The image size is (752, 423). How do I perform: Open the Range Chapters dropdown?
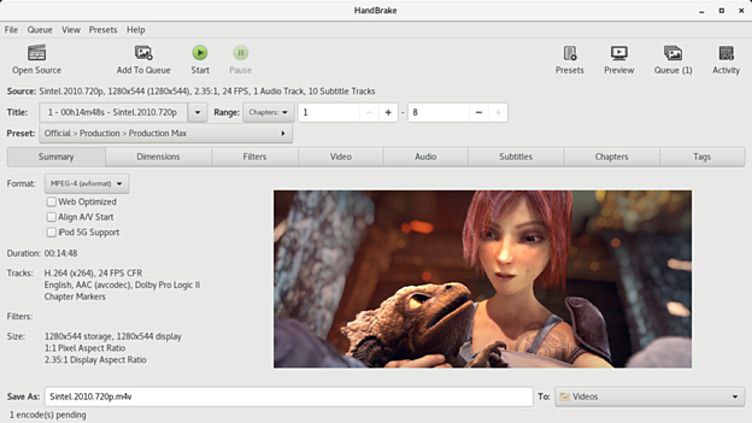click(269, 113)
